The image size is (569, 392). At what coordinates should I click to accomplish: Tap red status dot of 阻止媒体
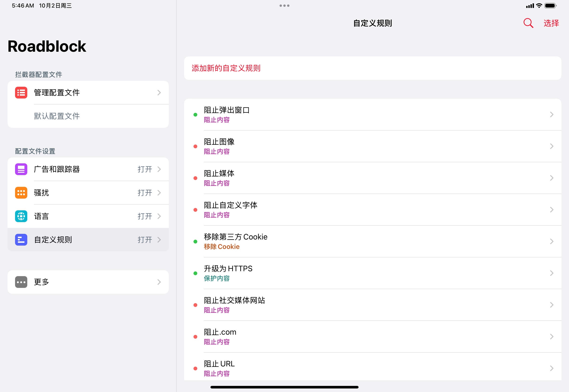(195, 178)
